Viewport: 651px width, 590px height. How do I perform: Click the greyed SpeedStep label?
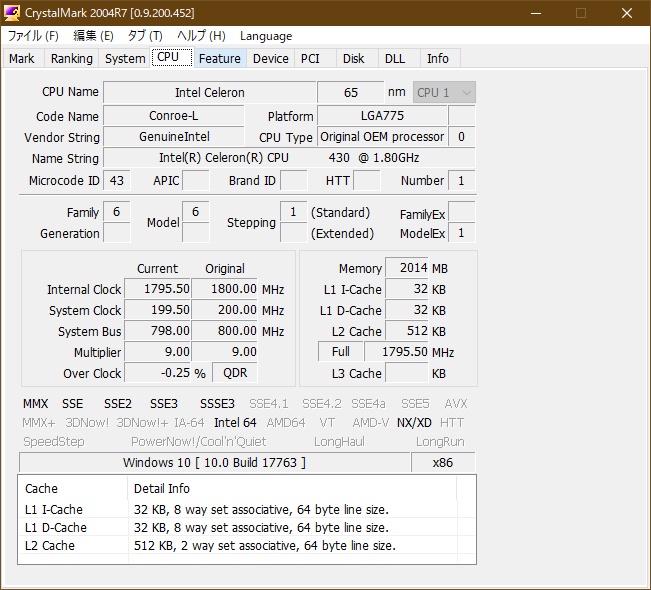coord(54,441)
